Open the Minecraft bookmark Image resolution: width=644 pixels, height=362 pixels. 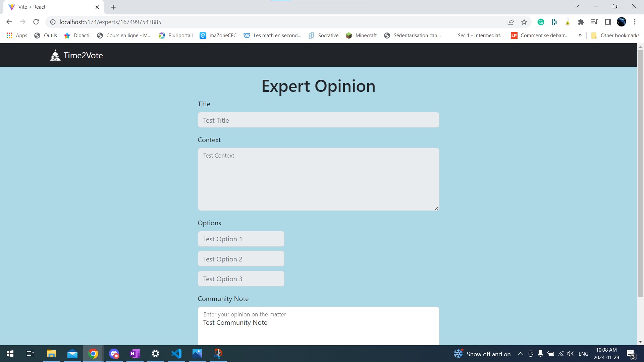coord(361,36)
